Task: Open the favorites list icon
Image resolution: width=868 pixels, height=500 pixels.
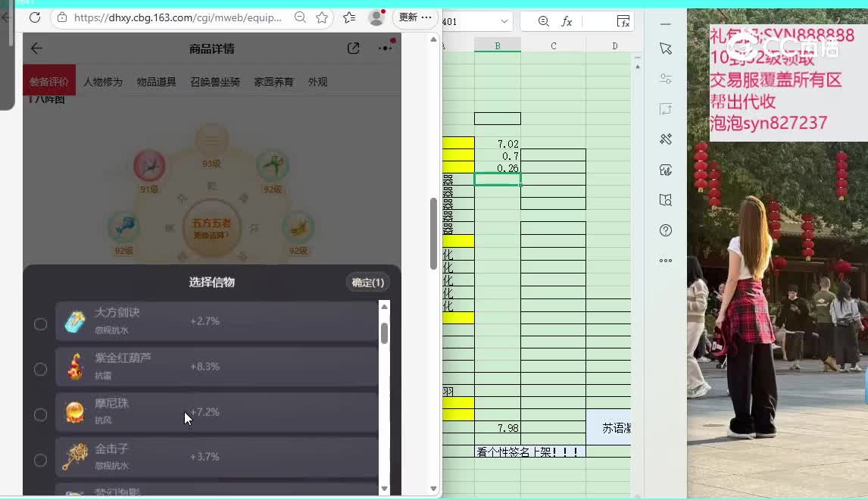Action: click(349, 17)
